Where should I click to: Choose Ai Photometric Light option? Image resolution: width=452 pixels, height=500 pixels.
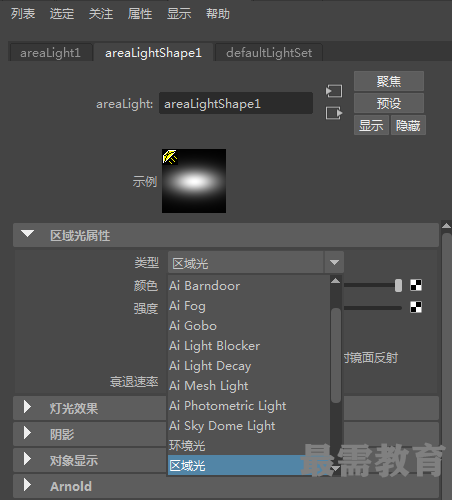pyautogui.click(x=249, y=406)
